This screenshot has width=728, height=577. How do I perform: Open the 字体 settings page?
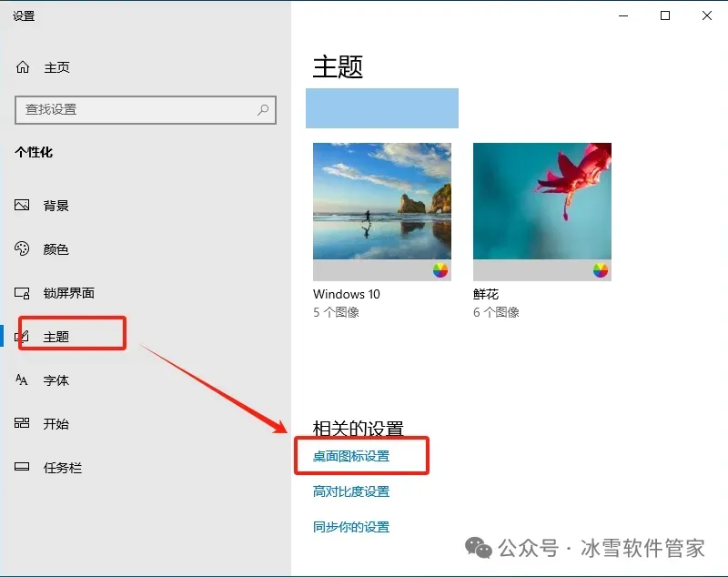pyautogui.click(x=56, y=380)
